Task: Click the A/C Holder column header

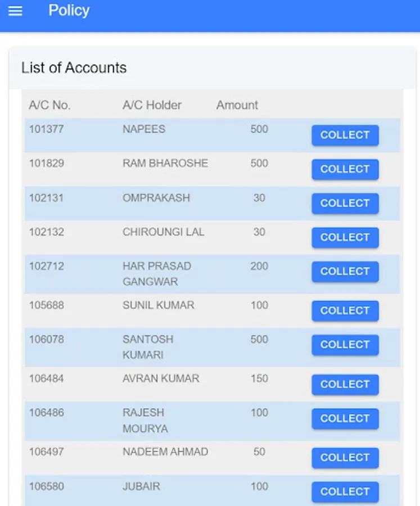Action: (x=152, y=105)
